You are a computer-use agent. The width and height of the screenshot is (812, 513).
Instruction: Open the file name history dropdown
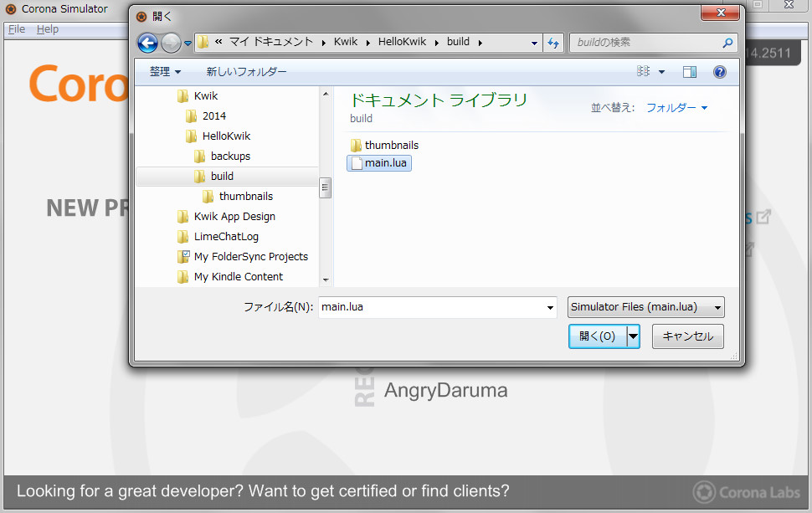550,307
